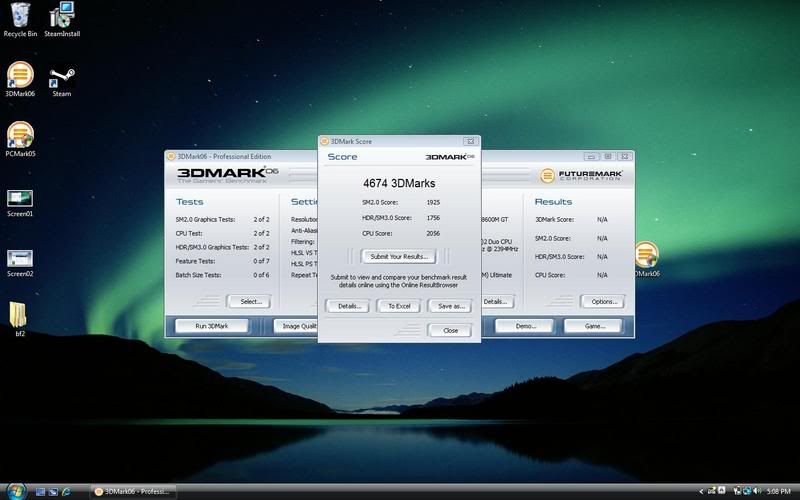The height and width of the screenshot is (500, 800).
Task: Launch the SteamInstall desktop icon
Action: 62,19
